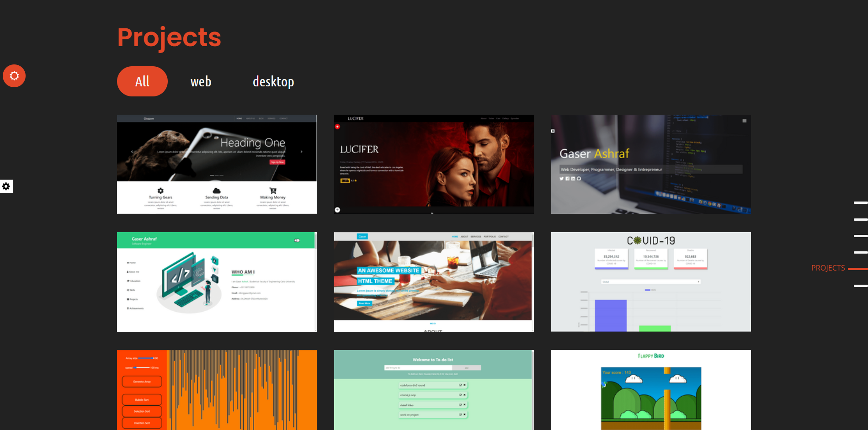Viewport: 868px width, 430px height.
Task: Filter projects by web
Action: point(201,81)
